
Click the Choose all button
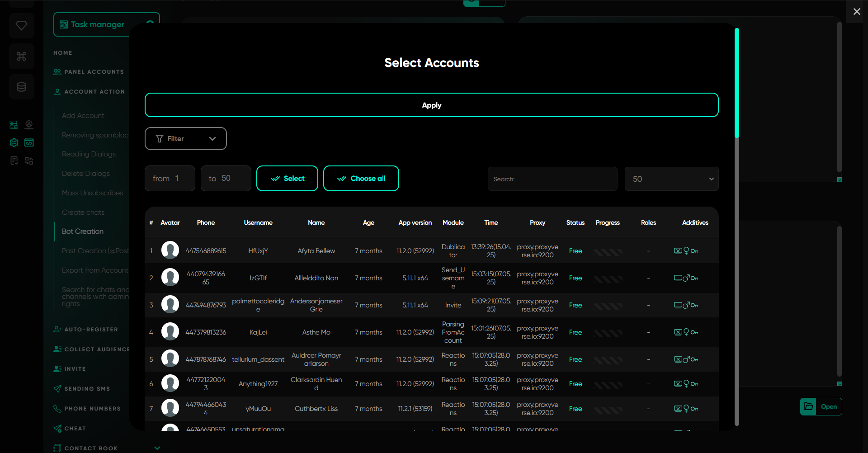[x=361, y=179]
